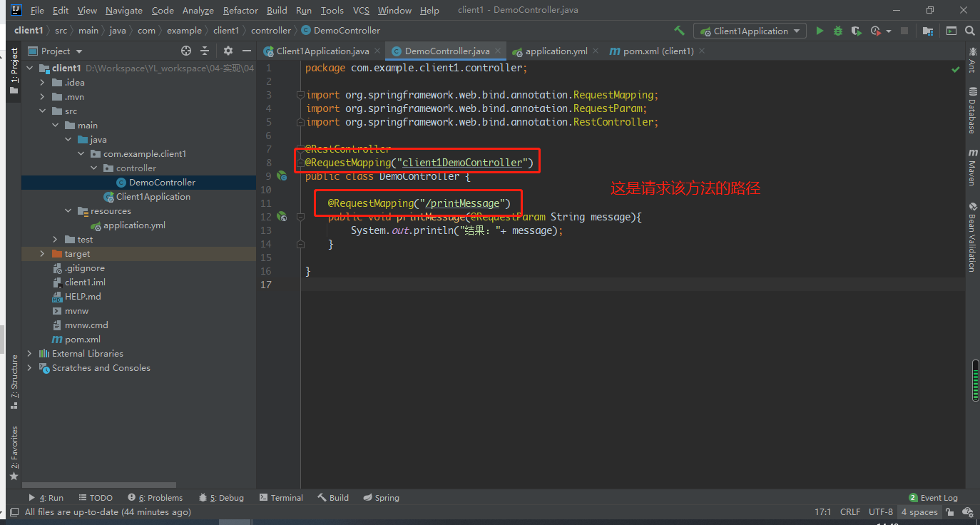Viewport: 980px width, 525px height.
Task: Run with Coverage using the shield icon
Action: tap(856, 31)
